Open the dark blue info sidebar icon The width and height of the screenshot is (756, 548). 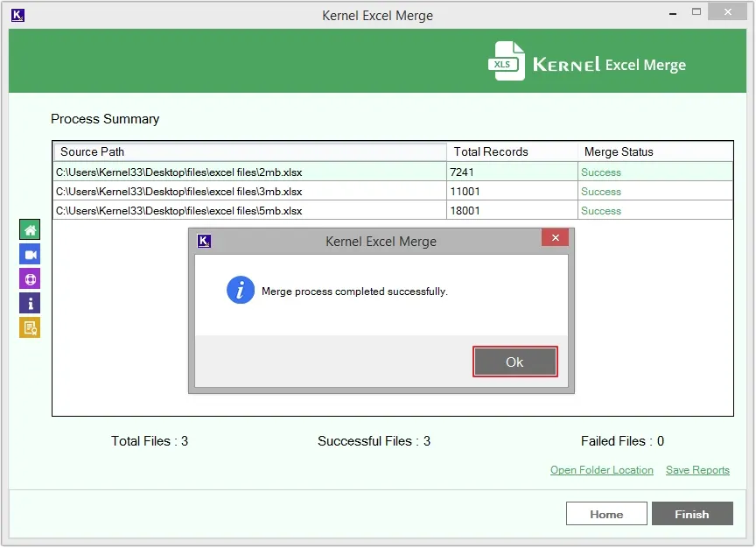pos(30,304)
